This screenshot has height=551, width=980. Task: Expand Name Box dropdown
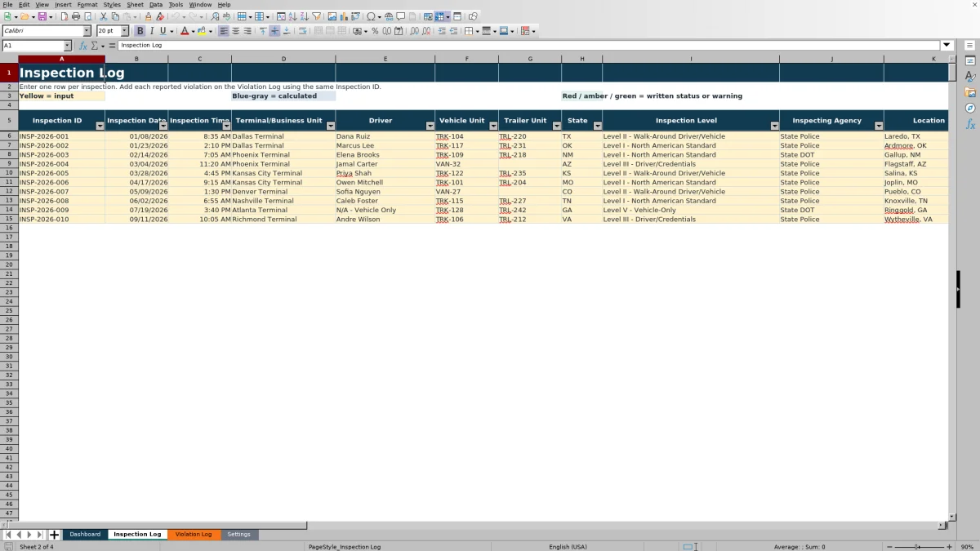67,46
